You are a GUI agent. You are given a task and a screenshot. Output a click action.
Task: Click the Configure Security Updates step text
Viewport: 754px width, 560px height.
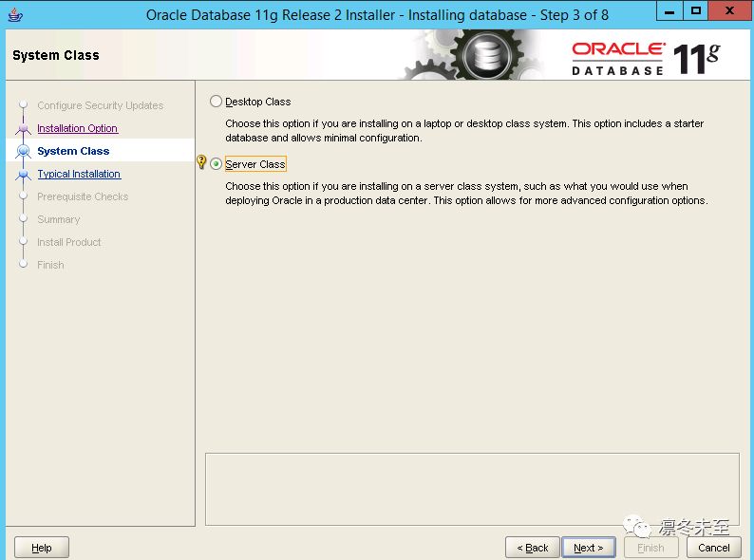[100, 105]
